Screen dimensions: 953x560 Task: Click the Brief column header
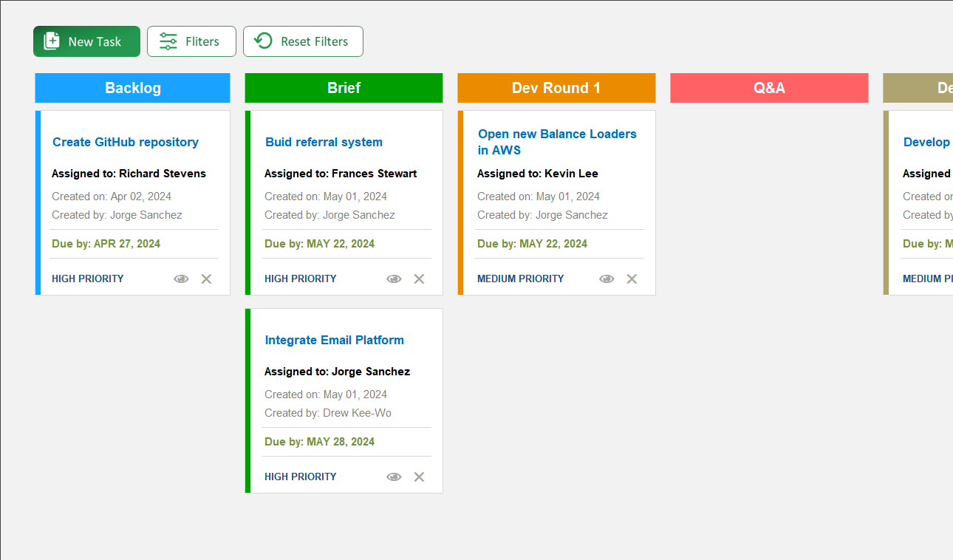pyautogui.click(x=344, y=87)
